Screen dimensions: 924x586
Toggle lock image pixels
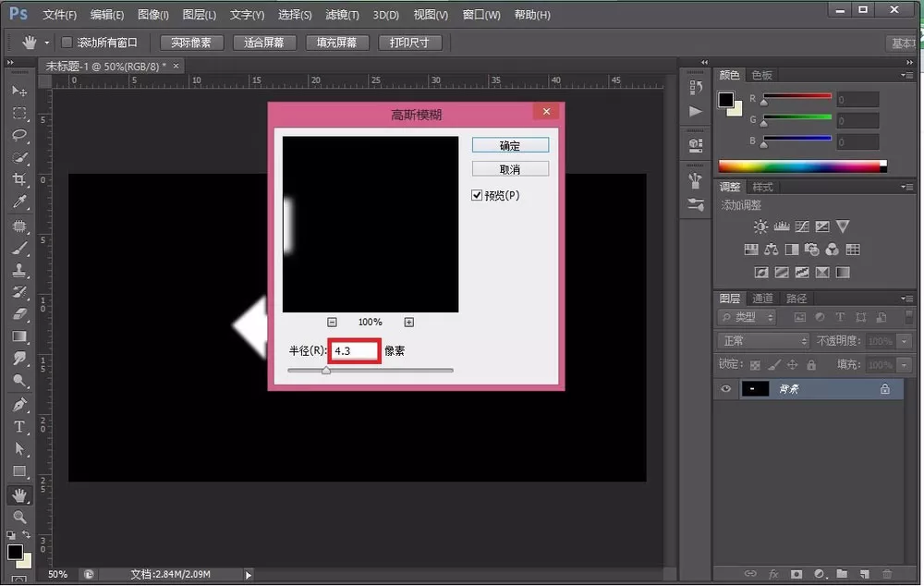(773, 365)
